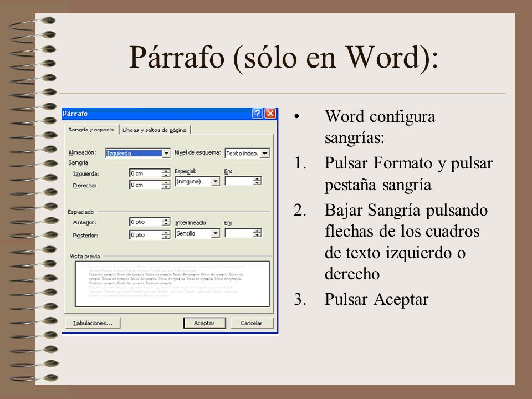The width and height of the screenshot is (532, 399).
Task: Click the Derecha sangría 0 cm field
Action: coord(145,185)
